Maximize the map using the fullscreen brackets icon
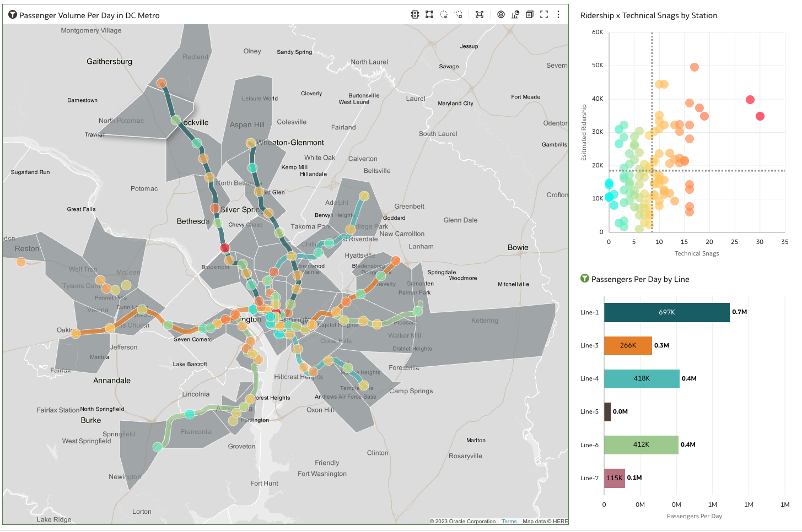This screenshot has width=802, height=532. point(543,14)
